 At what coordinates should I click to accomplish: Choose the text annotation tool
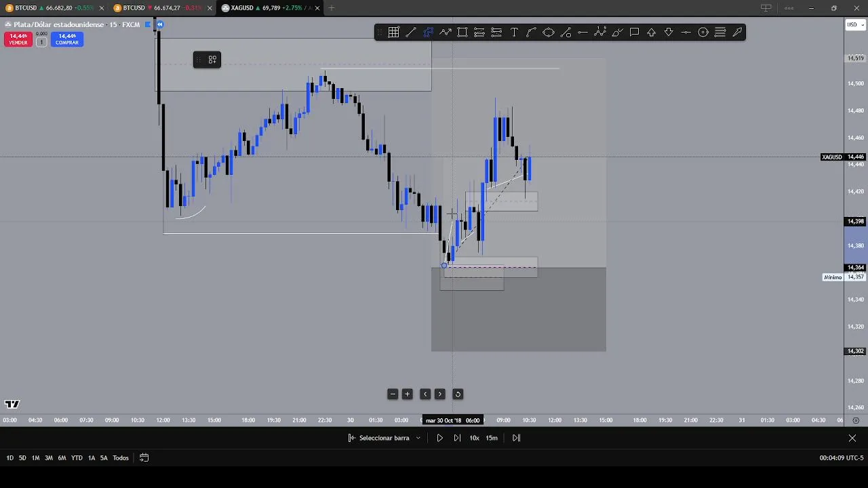(514, 33)
